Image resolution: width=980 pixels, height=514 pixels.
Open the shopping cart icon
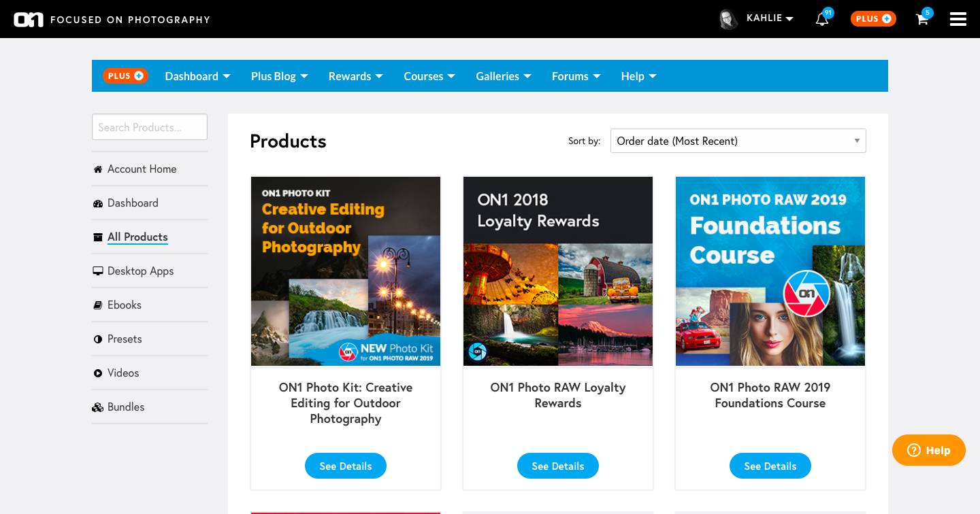coord(922,20)
